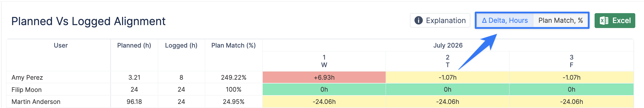Export the table with Excel button

[615, 20]
